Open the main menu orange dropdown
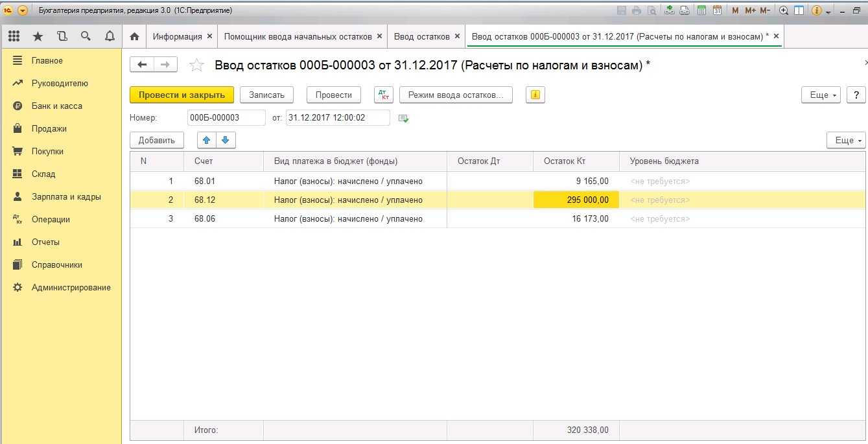The image size is (868, 444). (23, 10)
